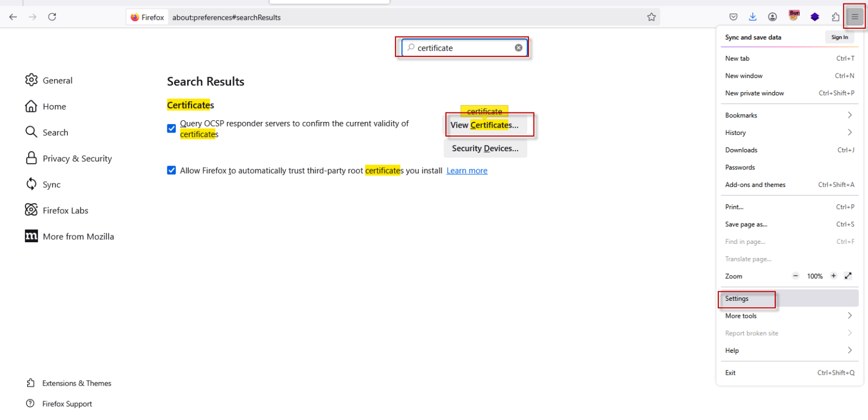Select Settings from the application menu

[x=736, y=298]
